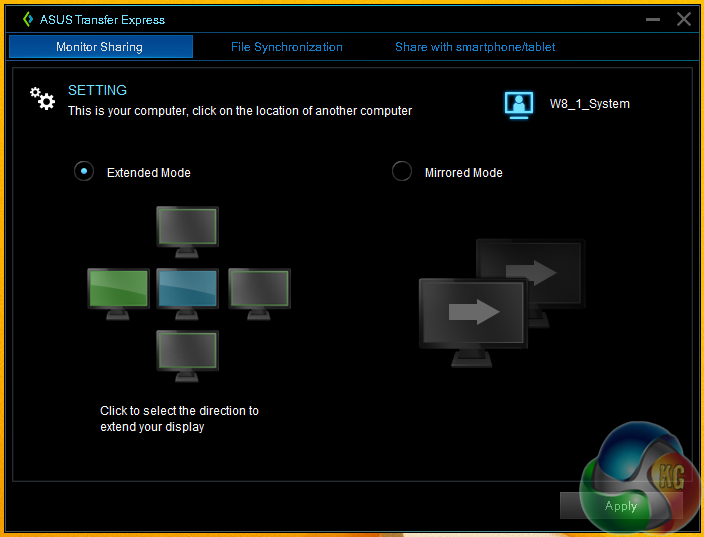Viewport: 704px width, 537px height.
Task: Enable Mirrored Mode radio button
Action: [x=401, y=172]
